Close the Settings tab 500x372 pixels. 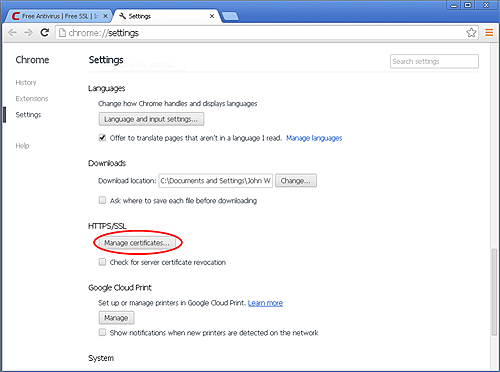coord(212,16)
